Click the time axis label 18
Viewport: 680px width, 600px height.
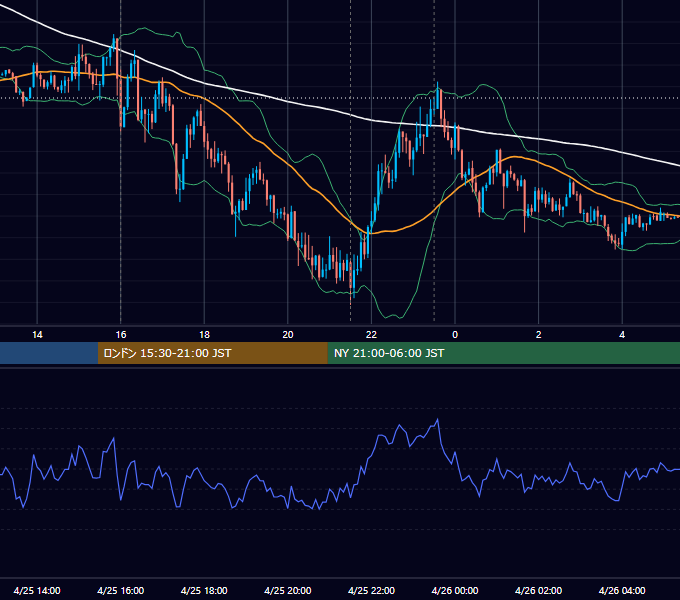tap(204, 335)
